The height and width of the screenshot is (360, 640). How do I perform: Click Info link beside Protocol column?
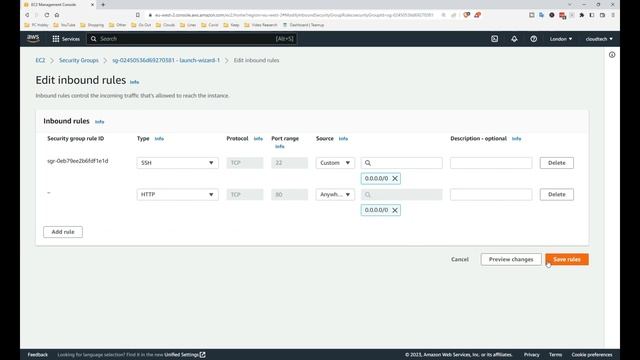click(258, 139)
